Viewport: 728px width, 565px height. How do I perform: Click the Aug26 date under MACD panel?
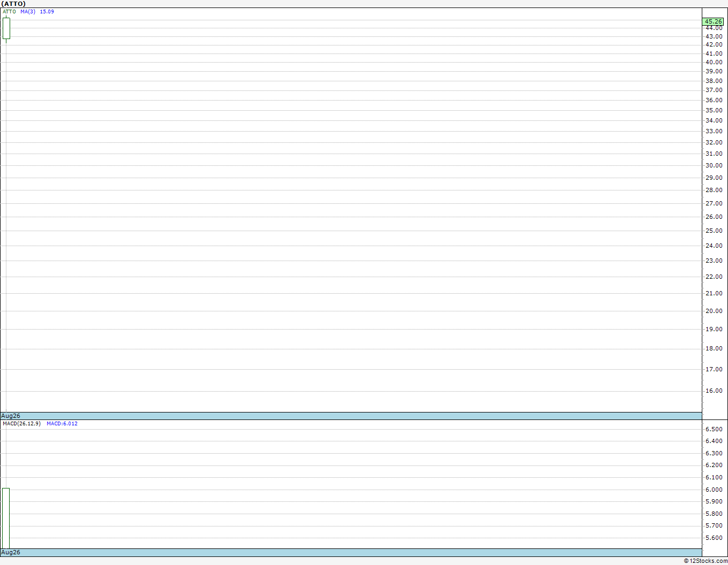11,552
